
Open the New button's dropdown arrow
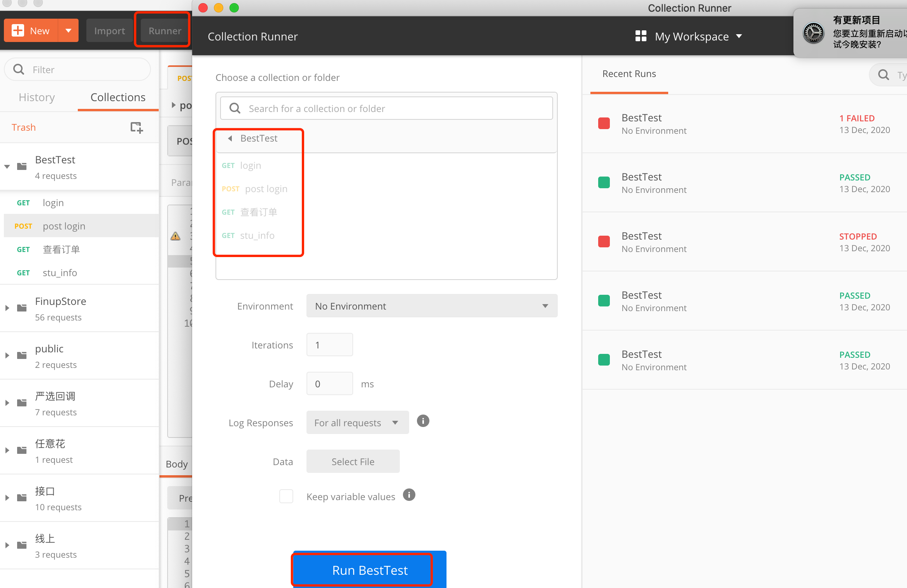[68, 30]
